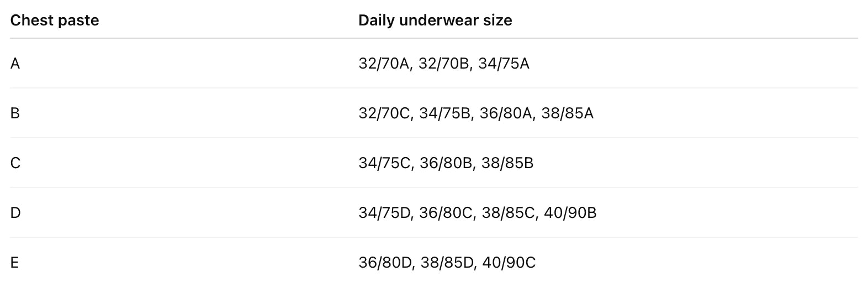Select chest paste size D cell

(15, 213)
